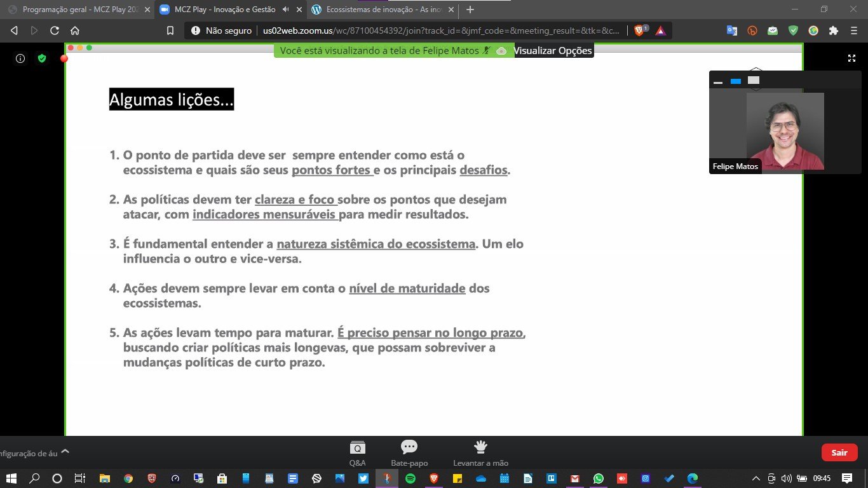Reload the page

pyautogui.click(x=55, y=30)
